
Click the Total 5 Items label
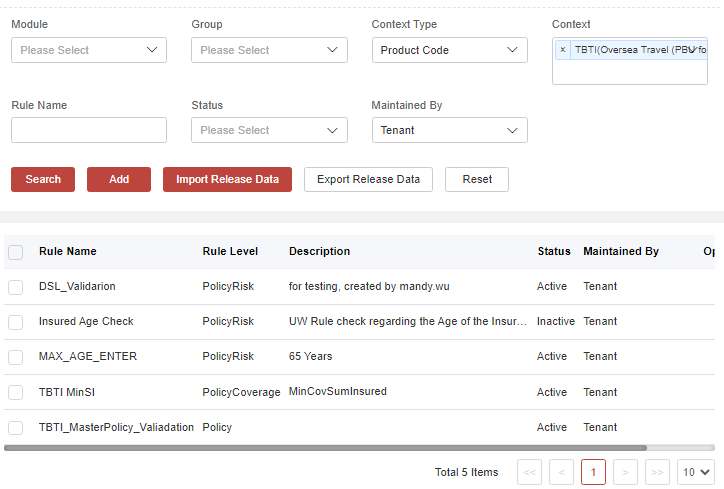[x=466, y=472]
